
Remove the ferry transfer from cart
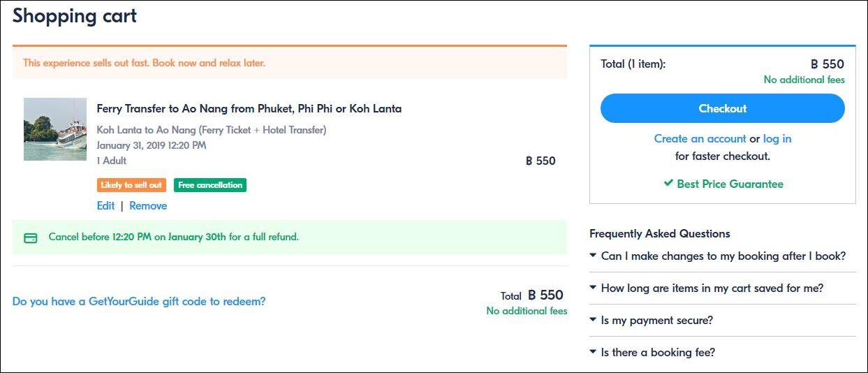tap(148, 206)
